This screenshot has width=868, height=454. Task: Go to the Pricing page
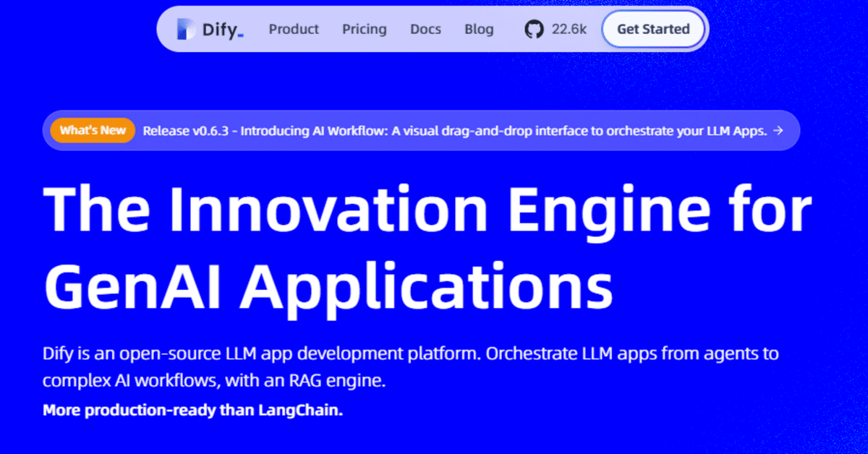(365, 30)
